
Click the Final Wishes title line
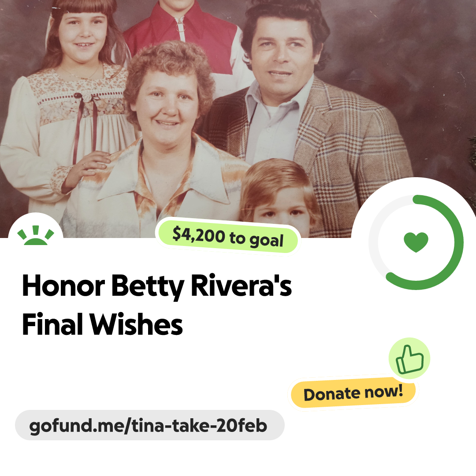pyautogui.click(x=102, y=324)
